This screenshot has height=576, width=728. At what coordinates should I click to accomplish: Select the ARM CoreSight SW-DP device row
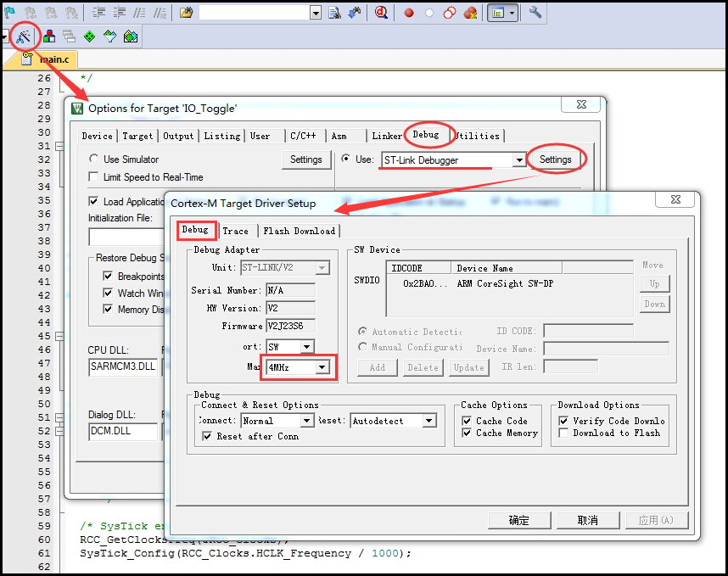point(509,283)
